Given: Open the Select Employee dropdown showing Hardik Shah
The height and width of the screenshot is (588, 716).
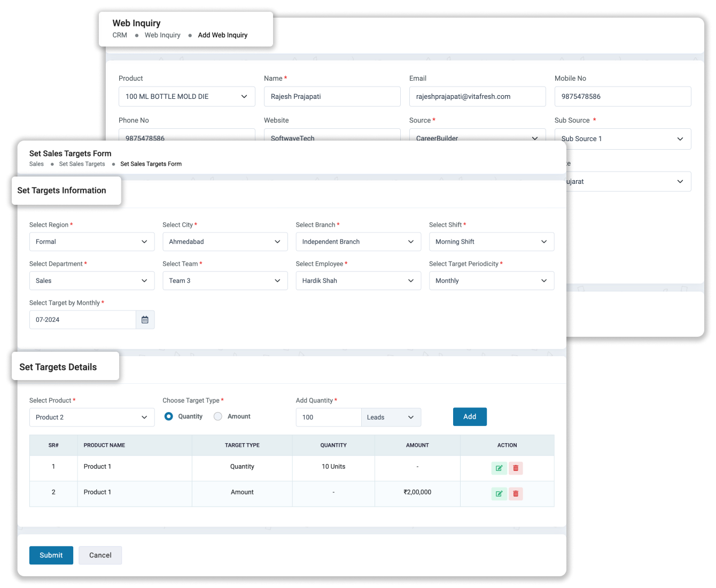Looking at the screenshot, I should 358,280.
